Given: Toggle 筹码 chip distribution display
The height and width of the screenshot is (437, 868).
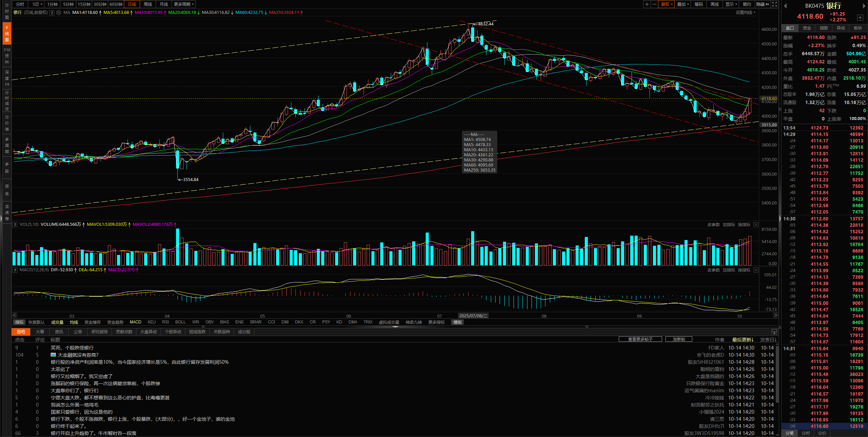Looking at the screenshot, I should click(x=698, y=4).
